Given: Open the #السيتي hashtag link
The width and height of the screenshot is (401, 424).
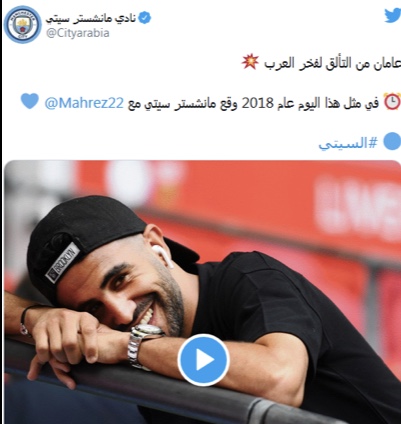Looking at the screenshot, I should [x=348, y=143].
